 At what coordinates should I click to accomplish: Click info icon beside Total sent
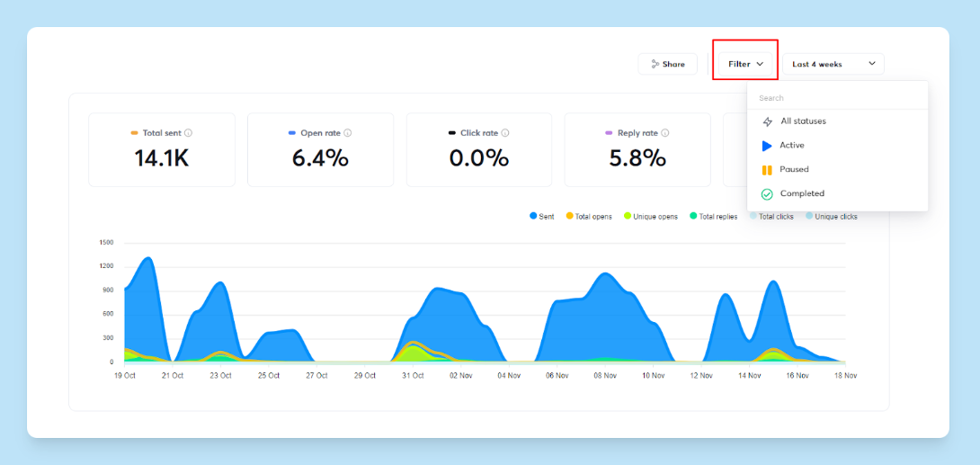tap(188, 133)
